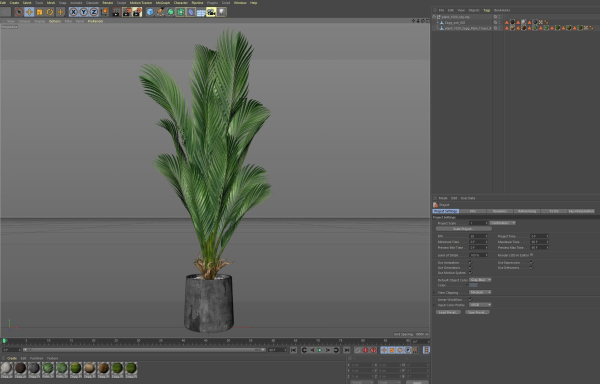Switch to the Dynamics tab

tap(500, 211)
